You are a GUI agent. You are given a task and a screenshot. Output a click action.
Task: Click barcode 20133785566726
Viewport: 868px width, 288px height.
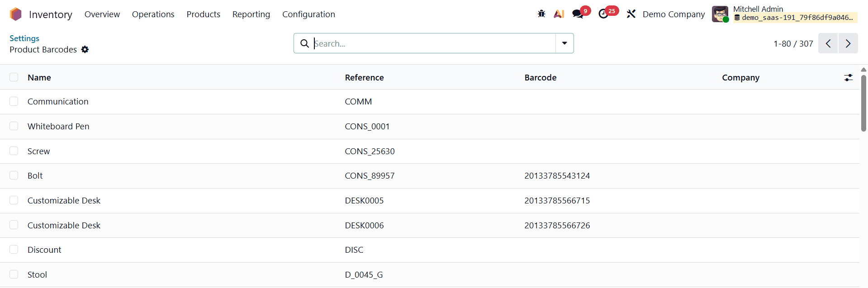[x=557, y=225]
